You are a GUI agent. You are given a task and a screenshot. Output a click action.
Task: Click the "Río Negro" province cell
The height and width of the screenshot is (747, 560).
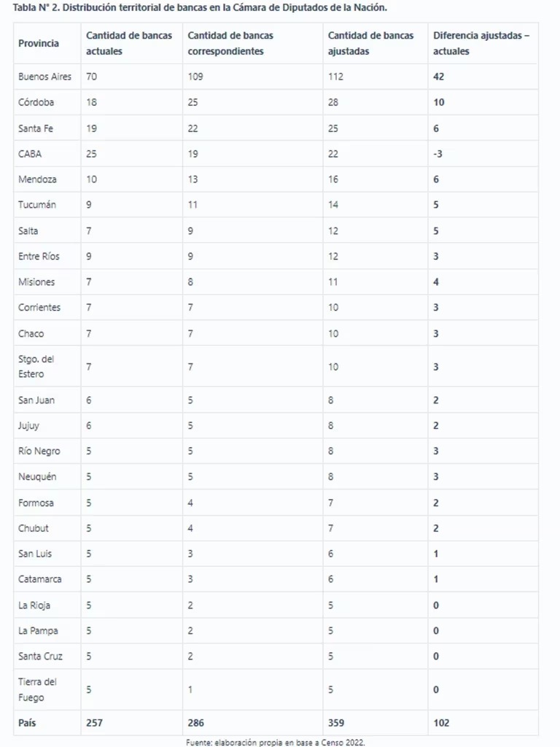39,451
